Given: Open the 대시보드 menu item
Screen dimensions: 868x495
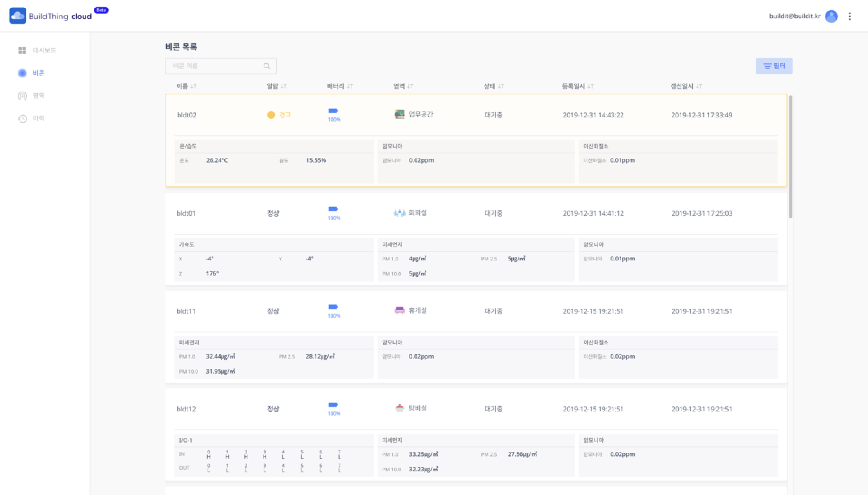Looking at the screenshot, I should [44, 50].
